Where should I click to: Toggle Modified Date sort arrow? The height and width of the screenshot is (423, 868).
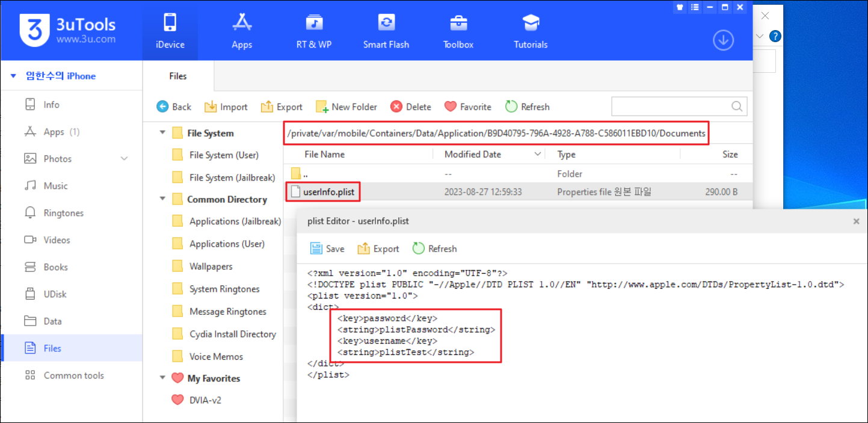click(538, 155)
